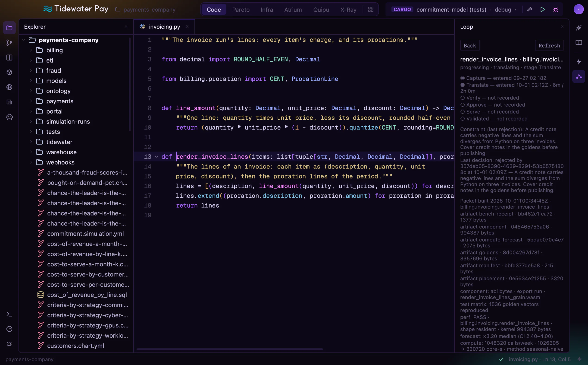Expand the simulation-runs folder

31,121
